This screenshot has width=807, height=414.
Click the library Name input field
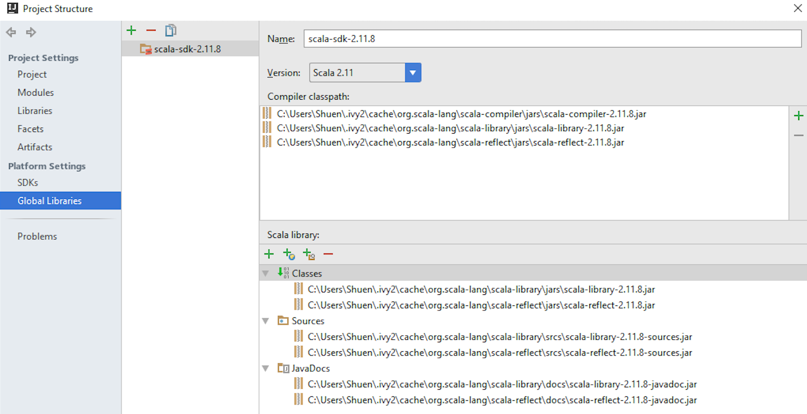[552, 39]
